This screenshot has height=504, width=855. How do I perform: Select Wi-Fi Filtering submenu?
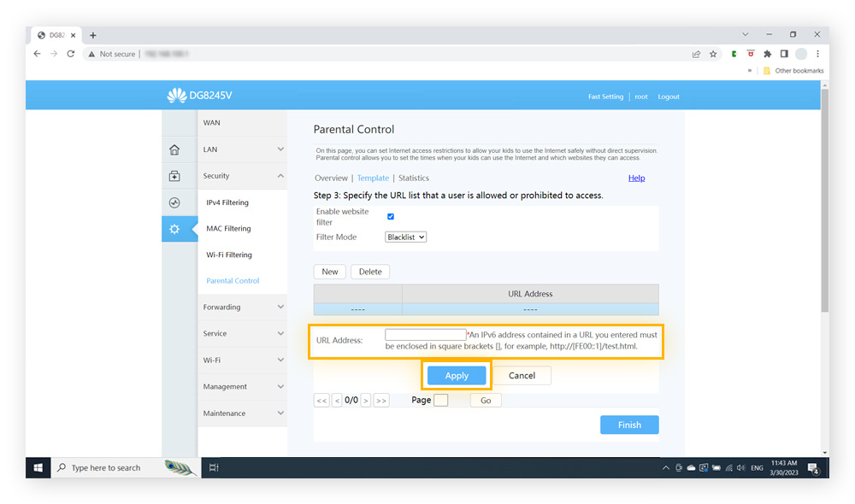click(229, 255)
